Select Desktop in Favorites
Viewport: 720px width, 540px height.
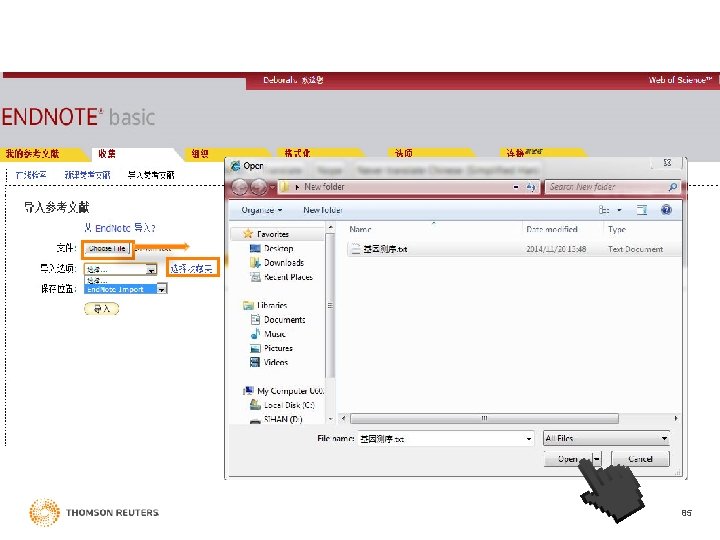pos(278,248)
